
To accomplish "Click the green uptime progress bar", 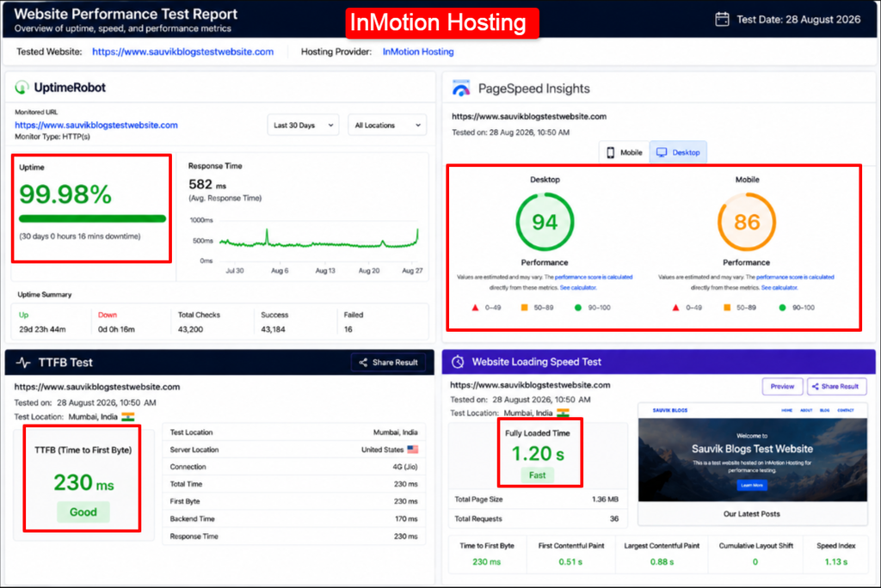I will pyautogui.click(x=92, y=219).
